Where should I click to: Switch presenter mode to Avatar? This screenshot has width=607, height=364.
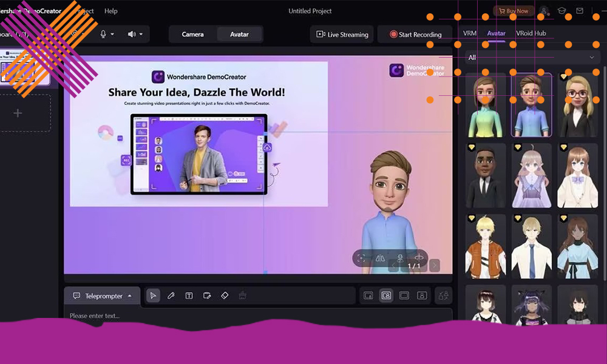239,35
